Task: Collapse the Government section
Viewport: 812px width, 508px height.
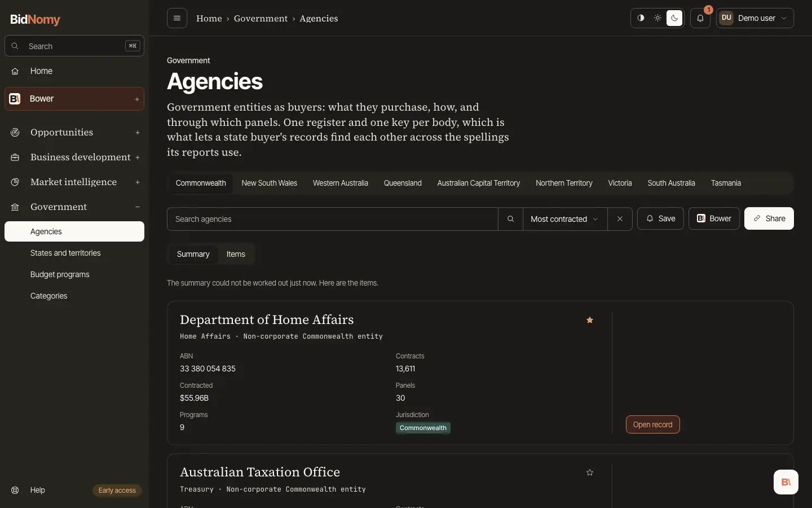Action: [138, 207]
